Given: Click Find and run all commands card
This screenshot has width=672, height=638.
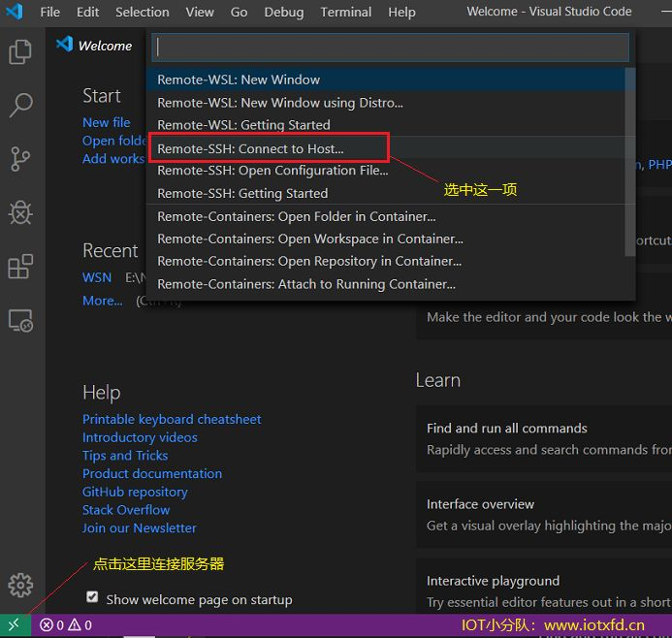Looking at the screenshot, I should pos(544,439).
